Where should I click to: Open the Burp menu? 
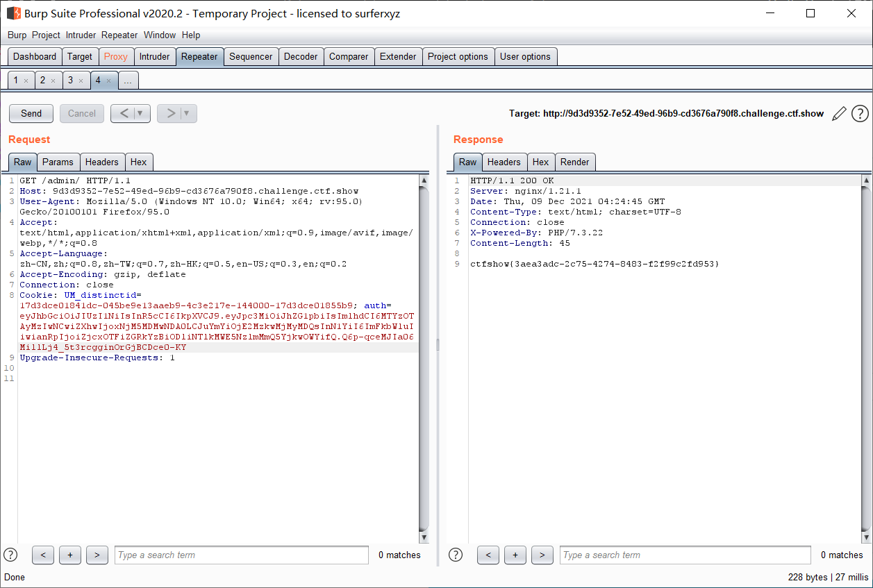[17, 35]
